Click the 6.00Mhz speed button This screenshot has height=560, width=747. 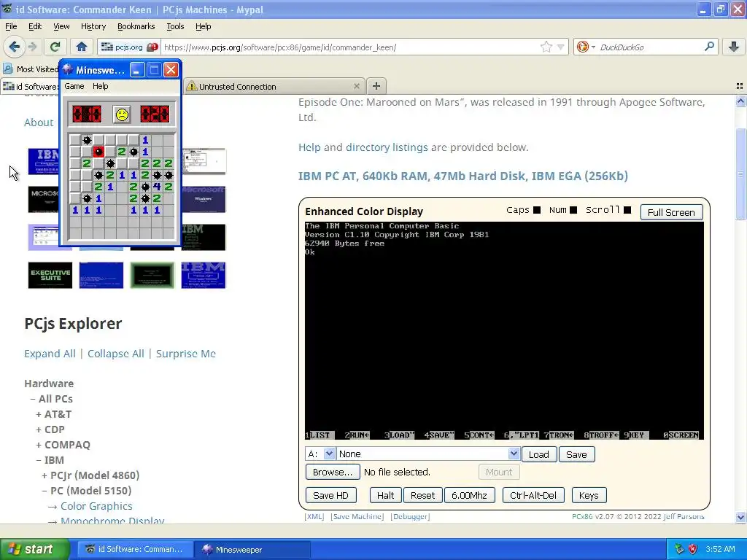(469, 495)
